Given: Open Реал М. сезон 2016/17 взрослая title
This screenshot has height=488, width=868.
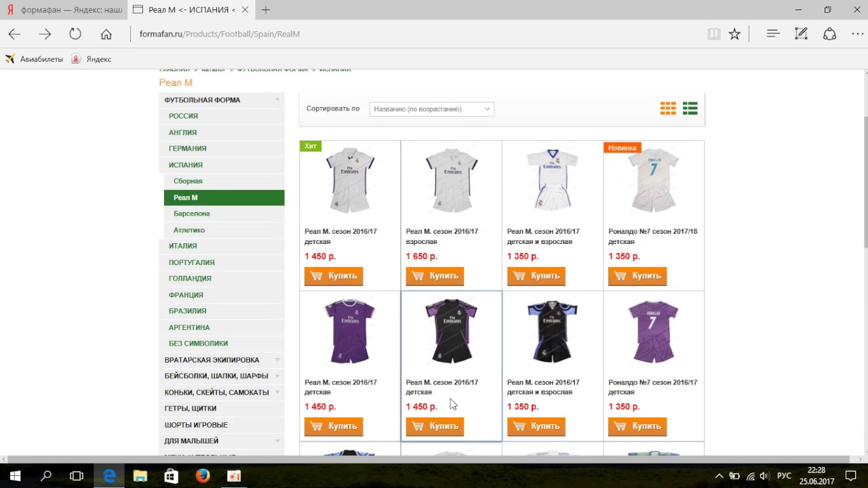Looking at the screenshot, I should 441,237.
